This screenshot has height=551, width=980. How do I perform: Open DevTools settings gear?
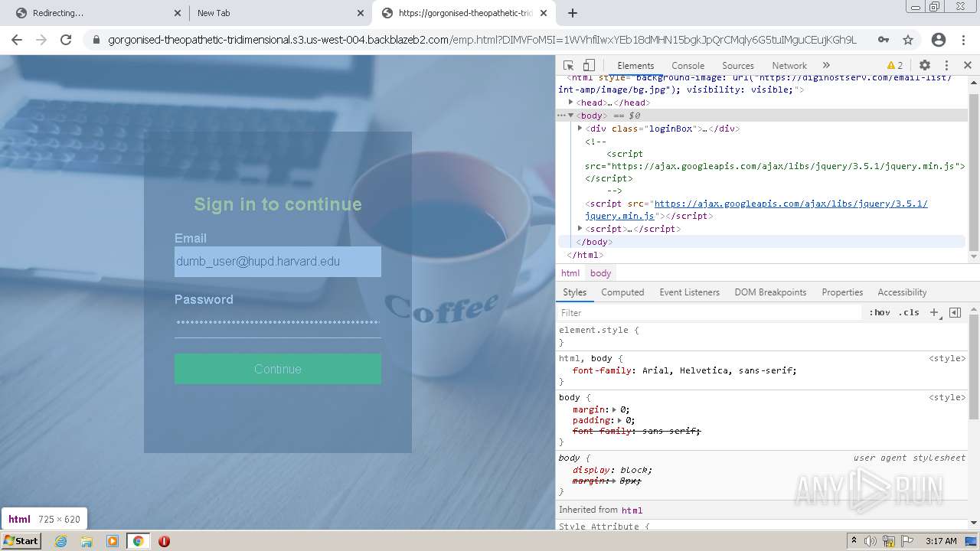(x=925, y=66)
